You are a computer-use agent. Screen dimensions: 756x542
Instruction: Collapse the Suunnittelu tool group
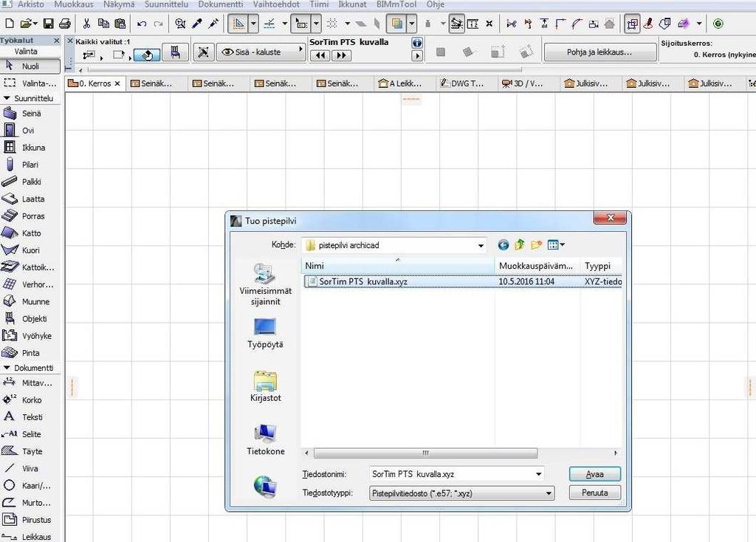click(7, 98)
